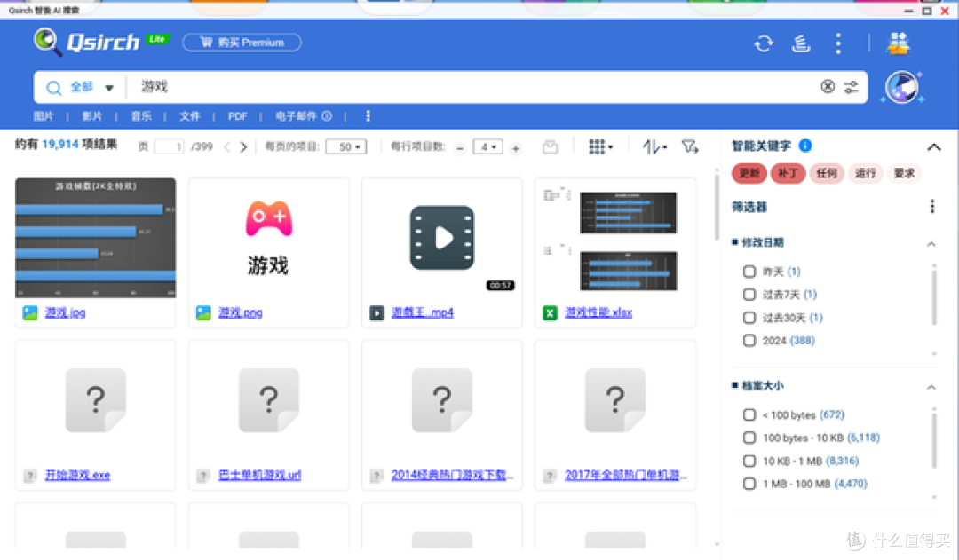The width and height of the screenshot is (959, 560).
Task: Open the 巴士单机游戏.url file link
Action: click(x=260, y=475)
